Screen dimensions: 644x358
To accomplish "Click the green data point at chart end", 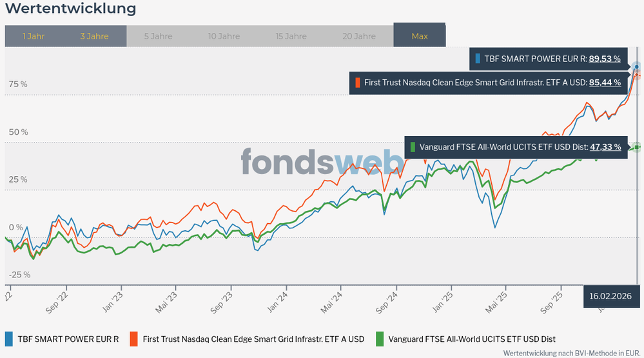I will pyautogui.click(x=637, y=147).
